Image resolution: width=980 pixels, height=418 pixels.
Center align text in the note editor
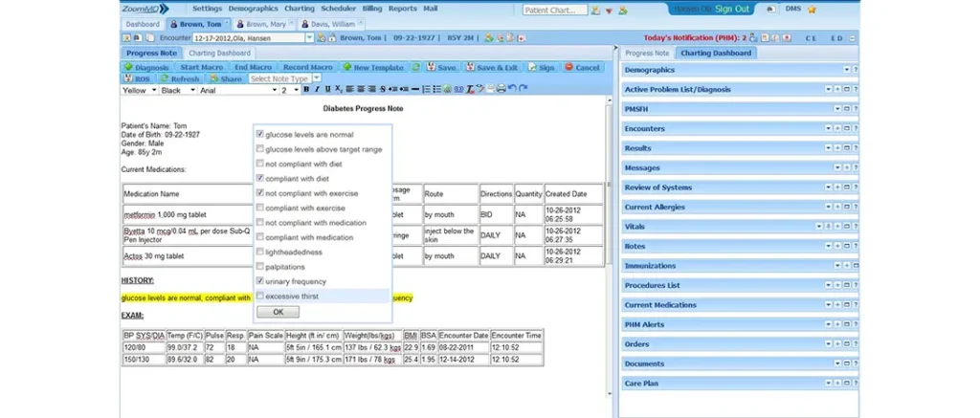click(x=361, y=89)
